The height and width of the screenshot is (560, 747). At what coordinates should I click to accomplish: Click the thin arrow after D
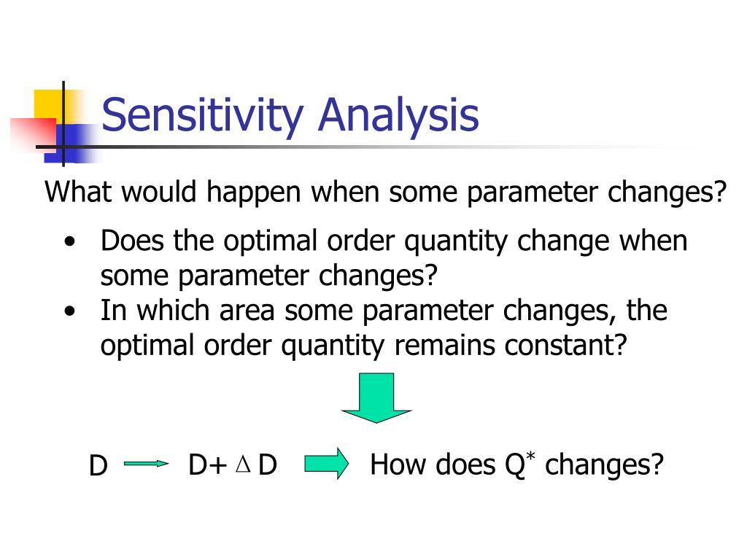(146, 463)
